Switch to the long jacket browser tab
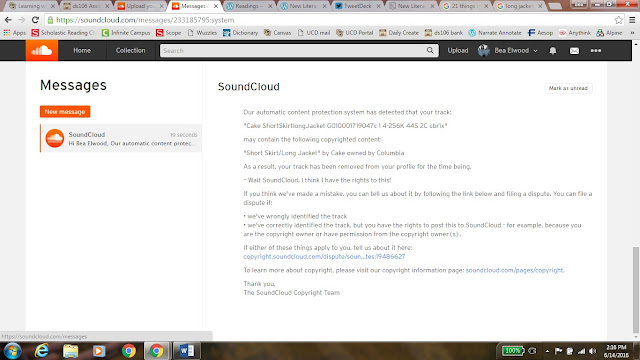Viewport: 640px width, 360px height. tap(519, 6)
